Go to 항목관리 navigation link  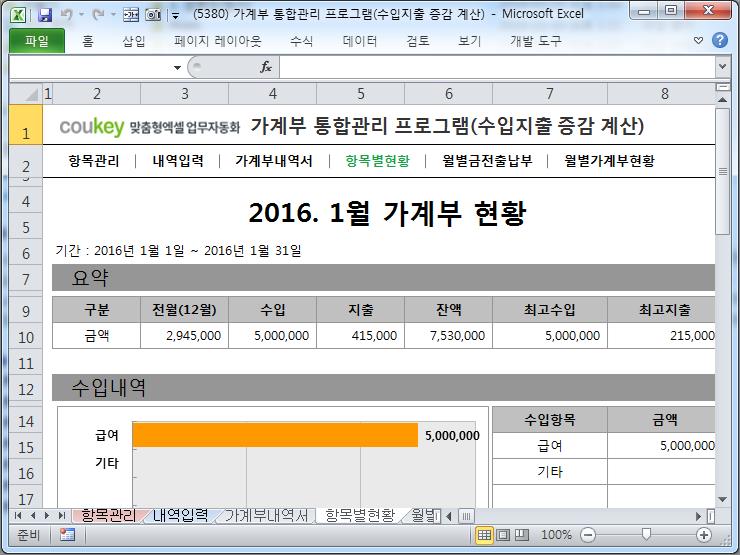(x=94, y=161)
